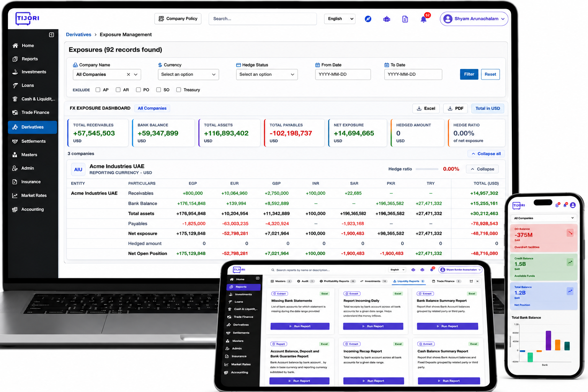This screenshot has height=392, width=588.
Task: Open the Investments tab on the tablet reports
Action: pos(374,281)
